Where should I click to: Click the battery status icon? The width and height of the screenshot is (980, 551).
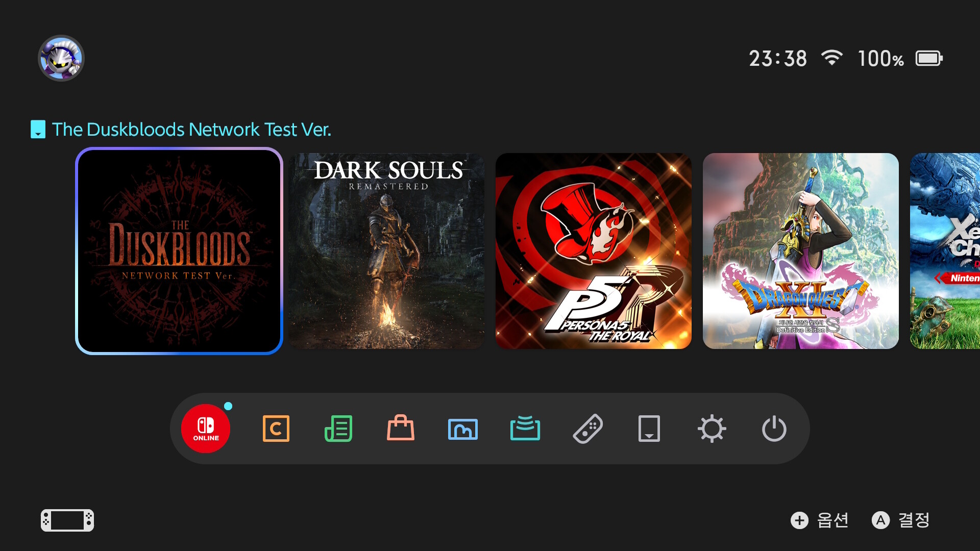pyautogui.click(x=929, y=58)
